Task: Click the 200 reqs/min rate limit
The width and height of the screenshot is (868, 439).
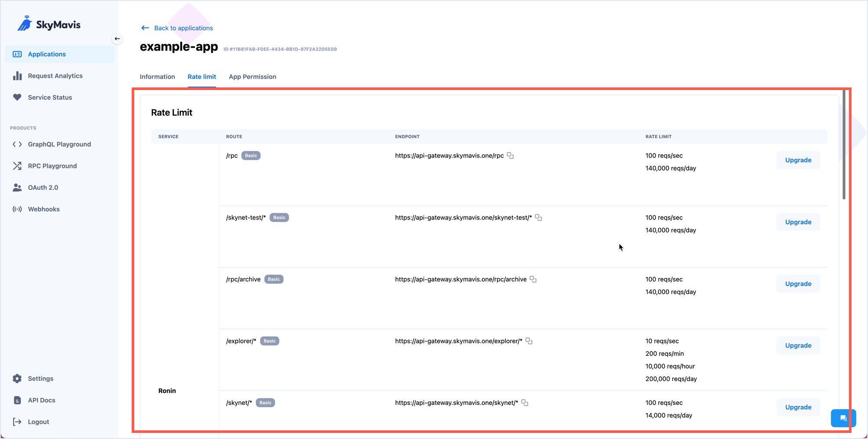Action: pyautogui.click(x=664, y=354)
